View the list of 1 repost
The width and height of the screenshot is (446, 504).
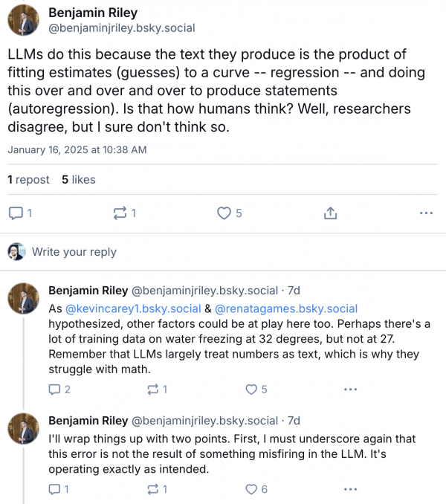[x=28, y=179]
